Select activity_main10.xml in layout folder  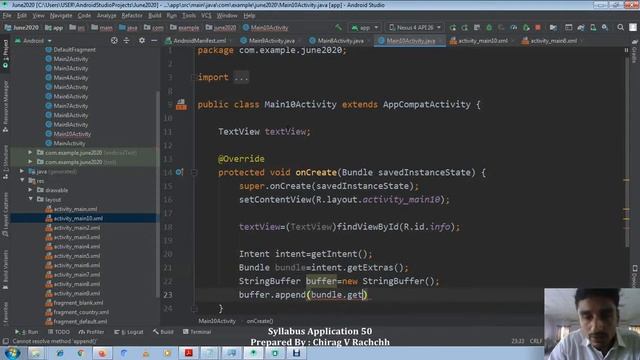[x=78, y=218]
